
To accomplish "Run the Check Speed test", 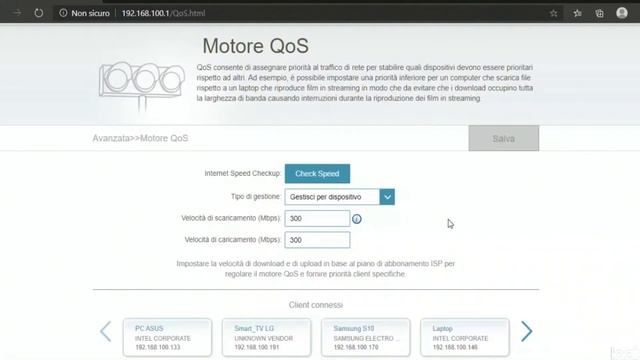I will tap(317, 174).
